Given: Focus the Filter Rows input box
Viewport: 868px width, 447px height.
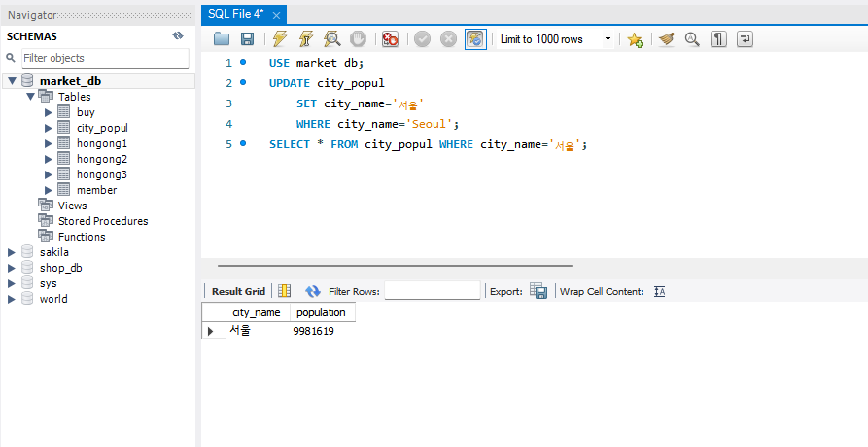Looking at the screenshot, I should (x=432, y=291).
